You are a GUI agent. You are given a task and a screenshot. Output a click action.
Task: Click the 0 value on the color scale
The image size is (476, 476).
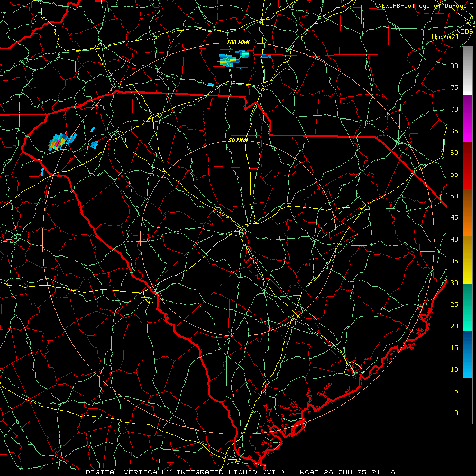pos(456,413)
